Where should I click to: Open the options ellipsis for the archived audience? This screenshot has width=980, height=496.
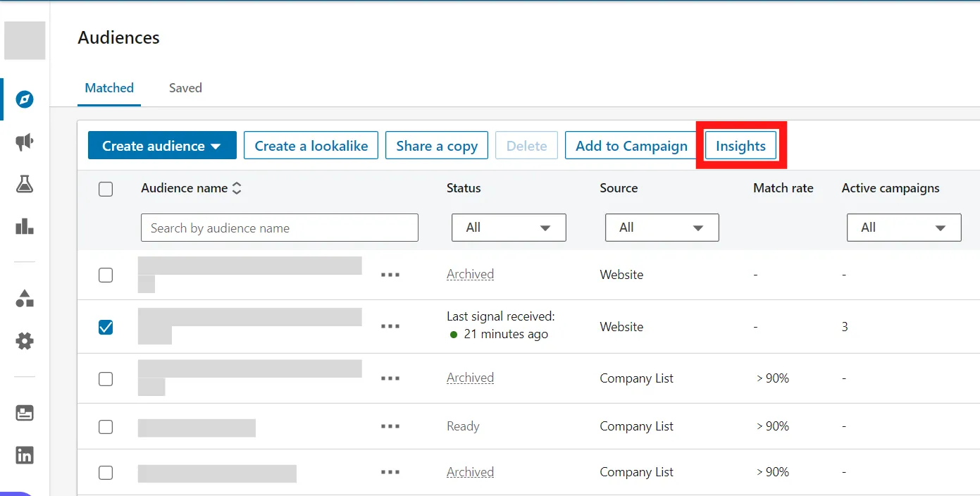(x=390, y=274)
